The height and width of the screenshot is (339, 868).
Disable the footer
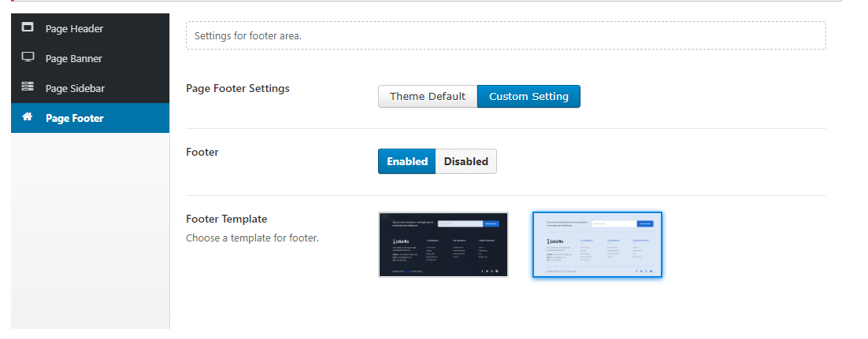click(x=466, y=161)
